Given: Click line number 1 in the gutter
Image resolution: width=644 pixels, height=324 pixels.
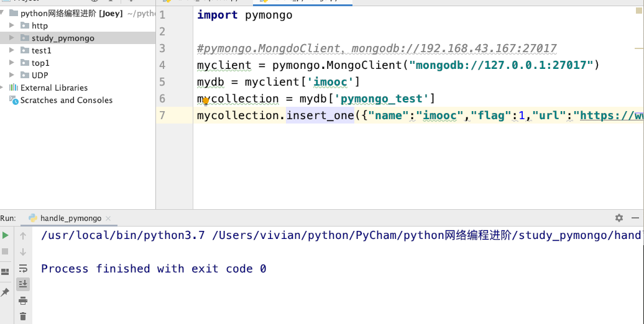Looking at the screenshot, I should [162, 15].
